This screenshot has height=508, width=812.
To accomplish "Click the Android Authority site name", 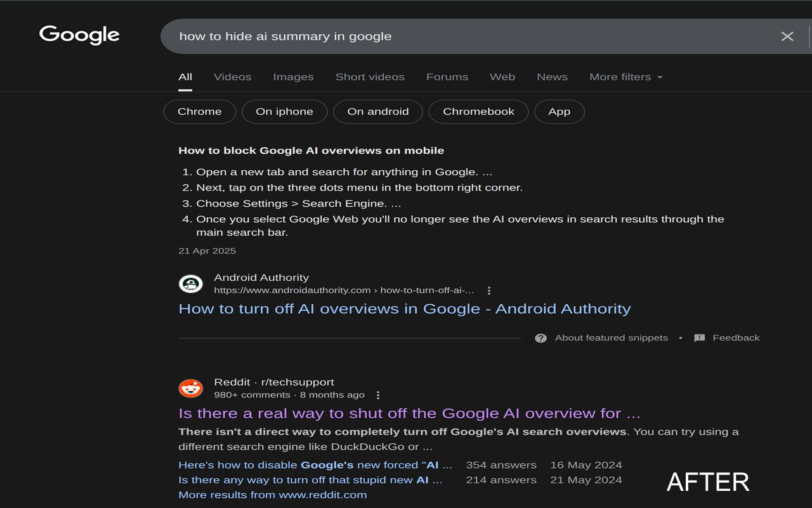I will tap(261, 277).
